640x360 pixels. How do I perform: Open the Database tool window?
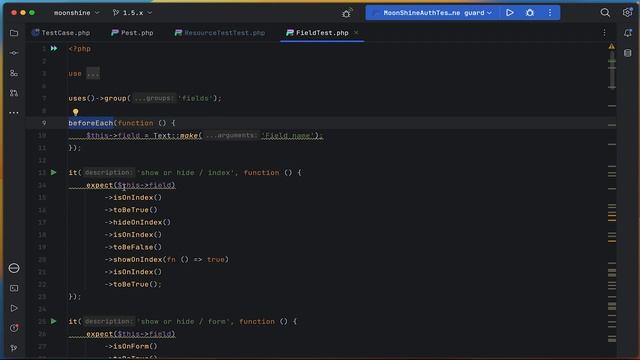click(628, 53)
